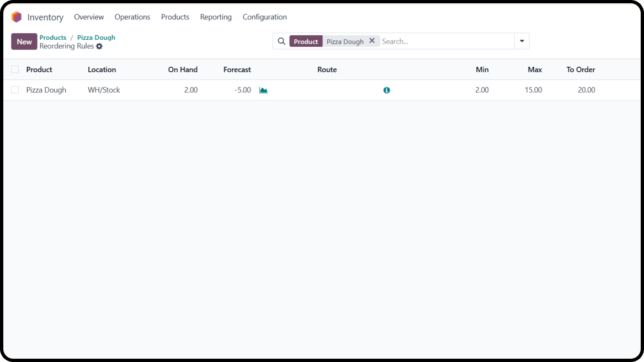Open the Reporting menu
The width and height of the screenshot is (644, 362).
(216, 17)
